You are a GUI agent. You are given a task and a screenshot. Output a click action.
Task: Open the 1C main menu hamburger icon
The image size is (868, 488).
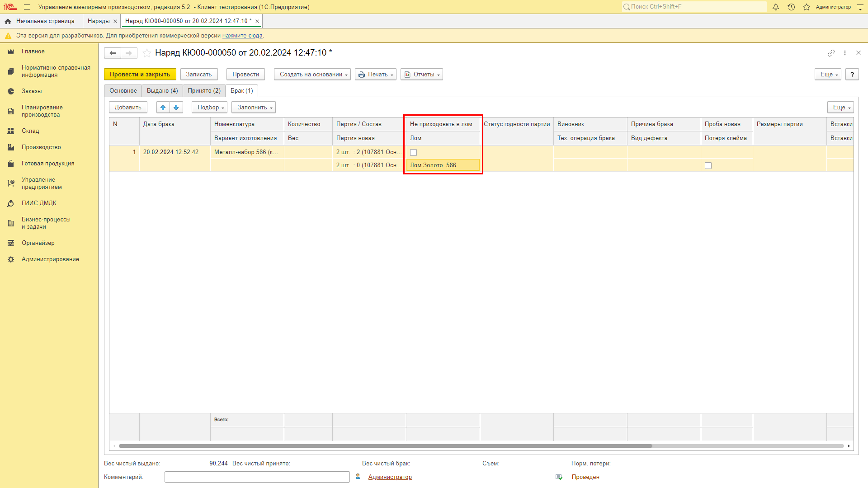coord(27,7)
